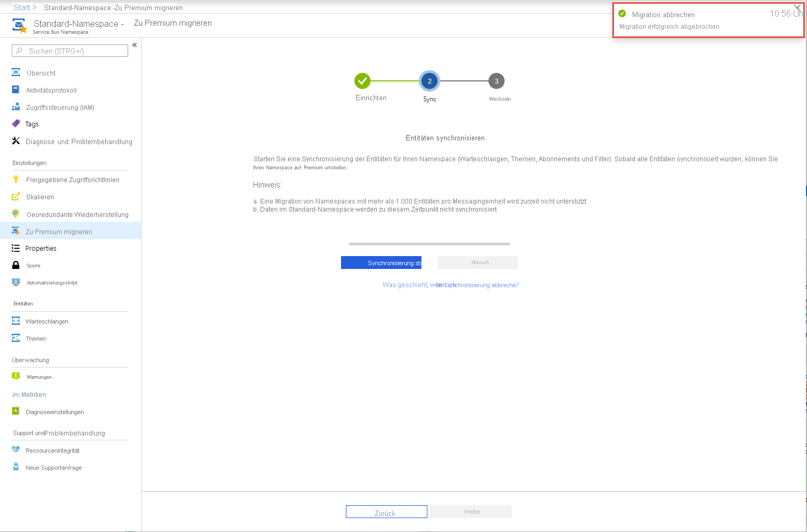Click the purple Tags icon

pos(16,123)
